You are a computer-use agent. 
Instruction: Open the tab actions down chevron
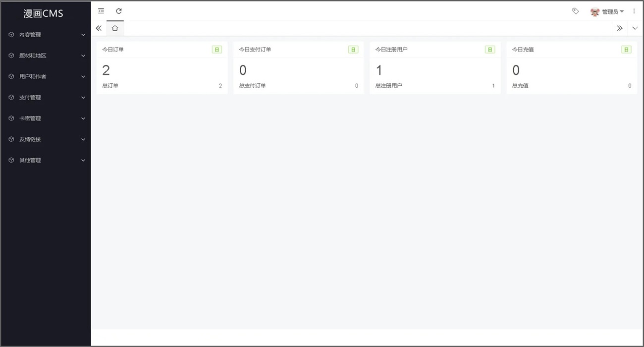pyautogui.click(x=635, y=28)
